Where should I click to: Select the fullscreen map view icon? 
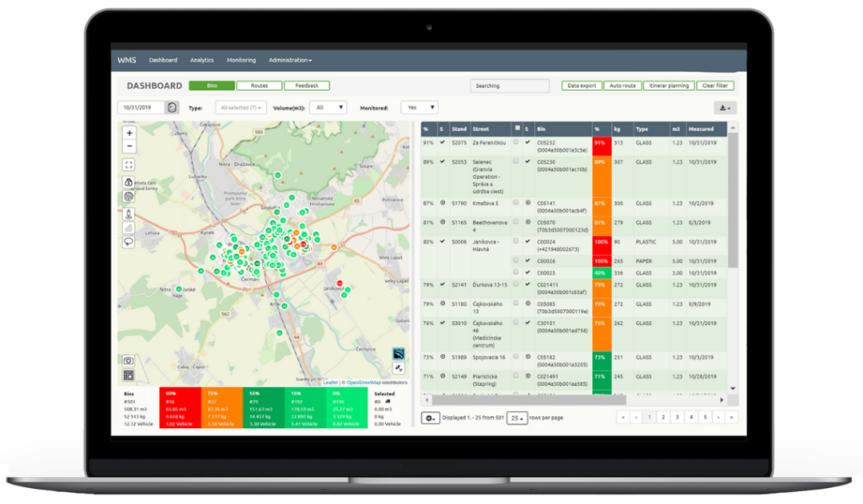tap(128, 163)
